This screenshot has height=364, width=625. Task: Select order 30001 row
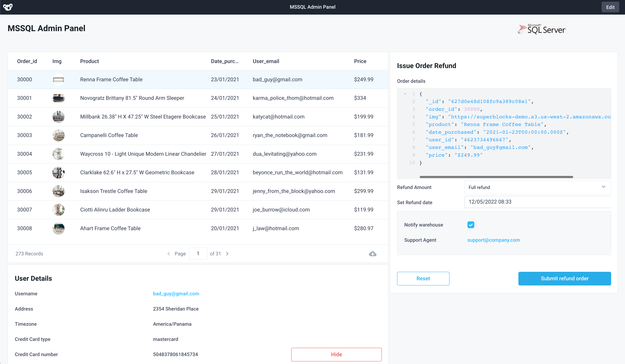pos(198,98)
